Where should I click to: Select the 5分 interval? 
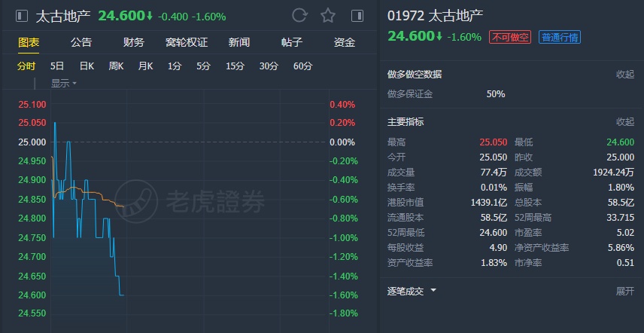pos(203,66)
